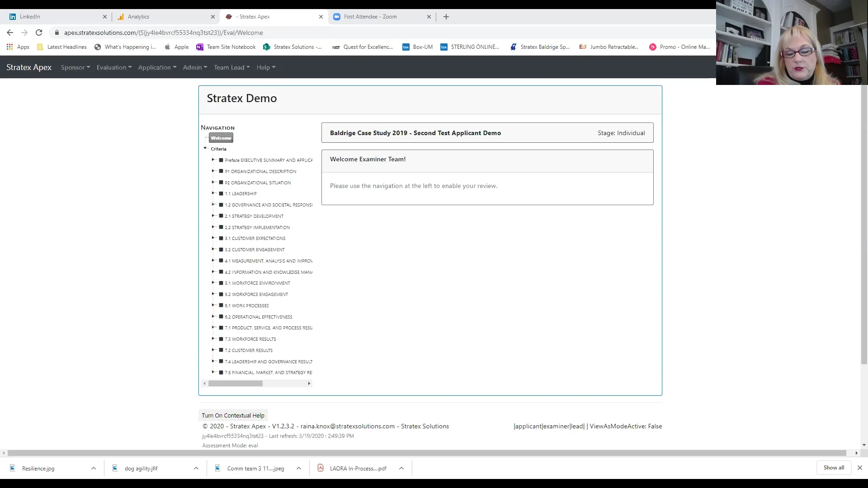868x488 pixels.
Task: Tick the 5.1 Workforce Environment checkbox
Action: [x=221, y=283]
